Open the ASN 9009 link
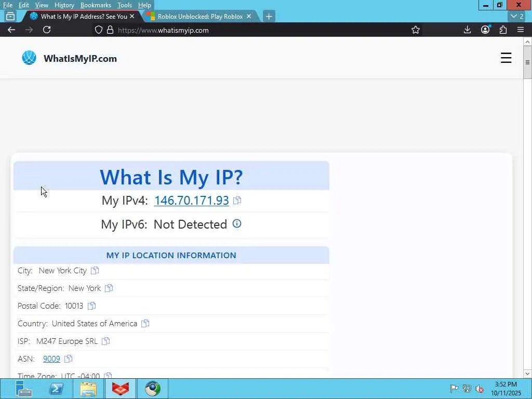532x399 pixels. pyautogui.click(x=51, y=358)
